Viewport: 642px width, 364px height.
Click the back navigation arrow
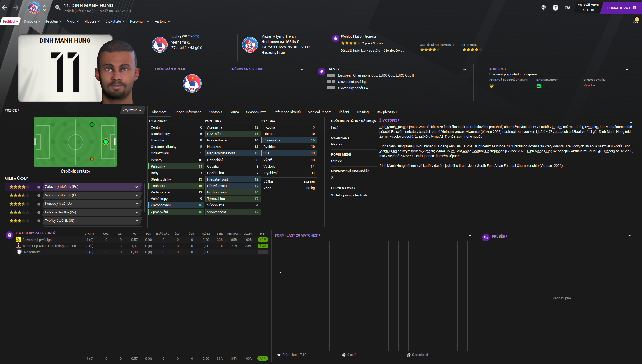(5, 8)
